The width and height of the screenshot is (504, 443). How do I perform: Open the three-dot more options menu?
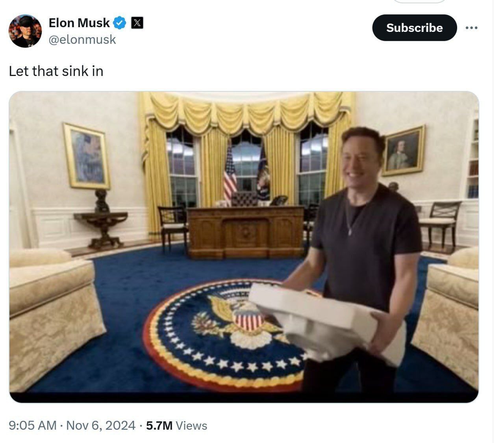point(471,28)
